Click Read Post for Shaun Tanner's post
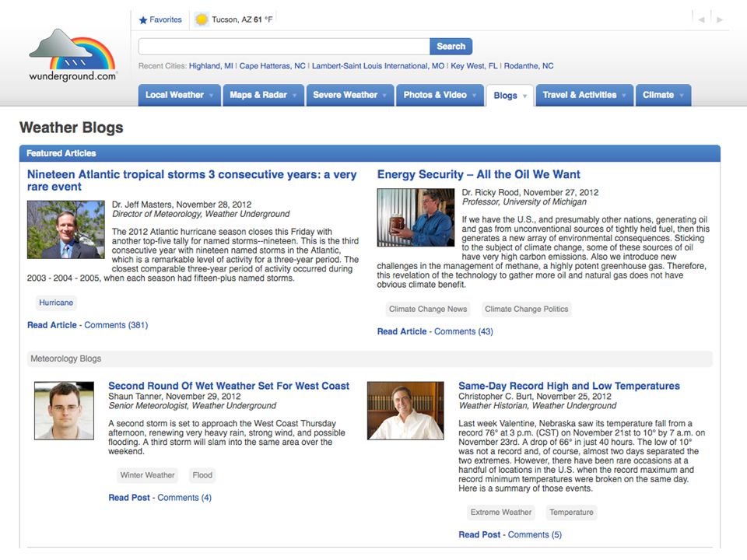The width and height of the screenshot is (747, 560). (129, 498)
